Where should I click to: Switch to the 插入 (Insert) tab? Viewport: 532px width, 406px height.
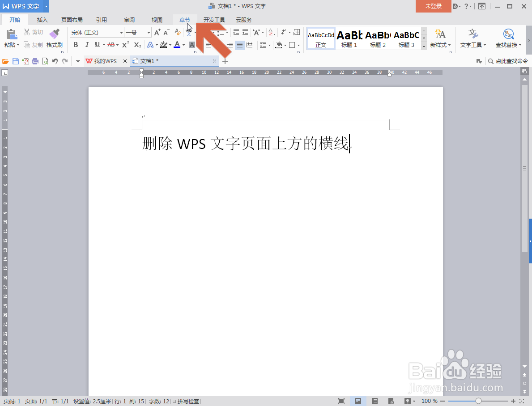[x=43, y=20]
